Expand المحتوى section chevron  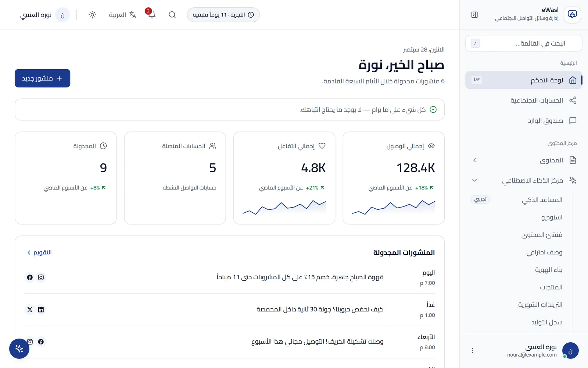(474, 160)
